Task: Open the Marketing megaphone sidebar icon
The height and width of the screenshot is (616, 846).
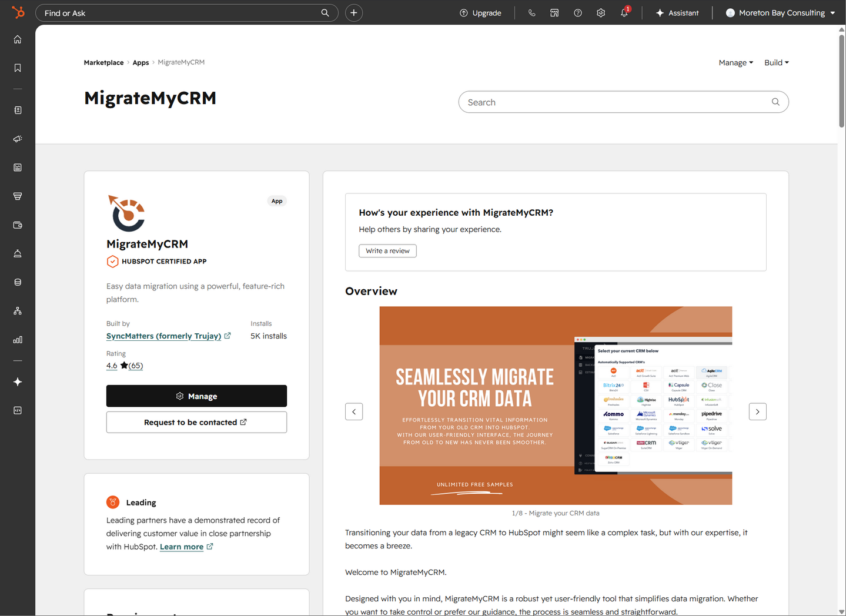Action: coord(18,139)
